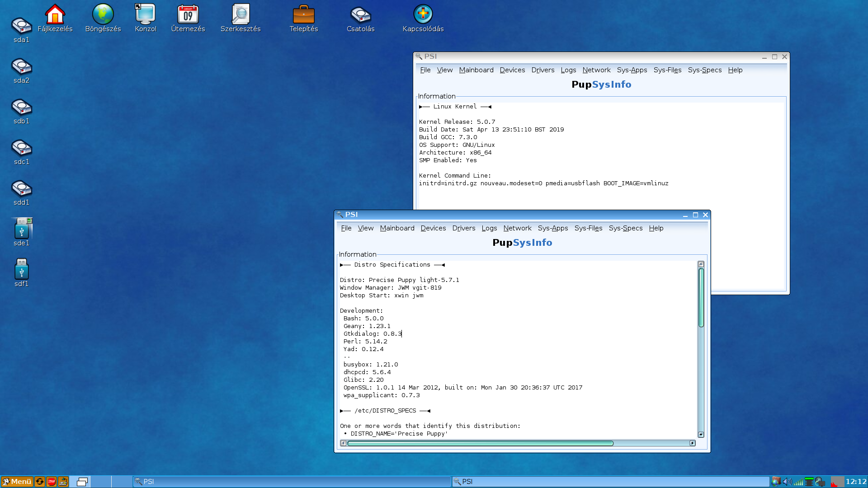Click horizontal scrollbar thumb in front PSI
The image size is (868, 488).
pos(480,443)
